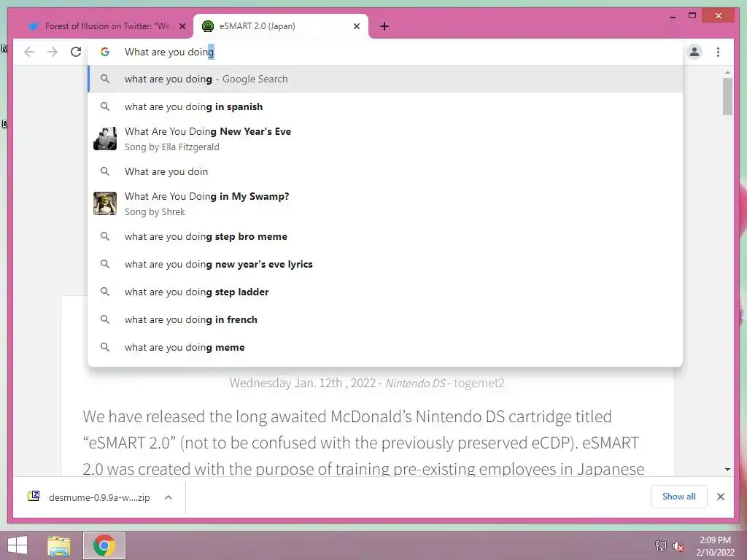The width and height of the screenshot is (747, 560).
Task: Click page scrollbar up arrow
Action: point(727,72)
